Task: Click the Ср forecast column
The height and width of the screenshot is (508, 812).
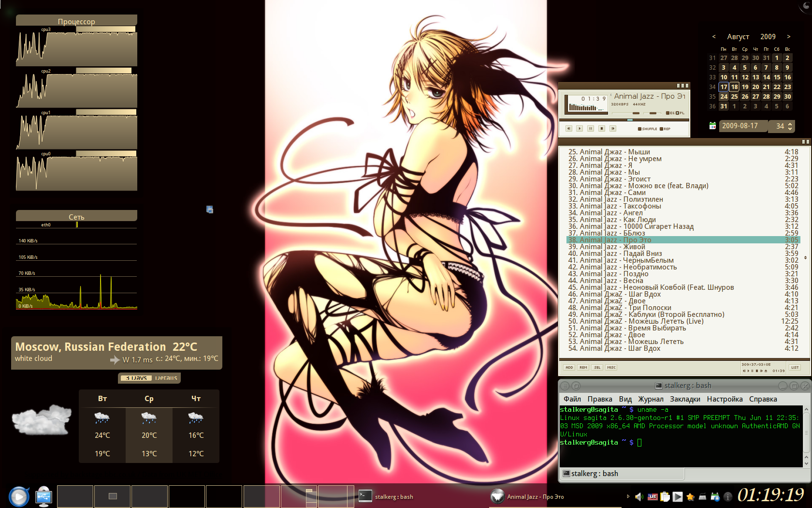Action: coord(149,426)
